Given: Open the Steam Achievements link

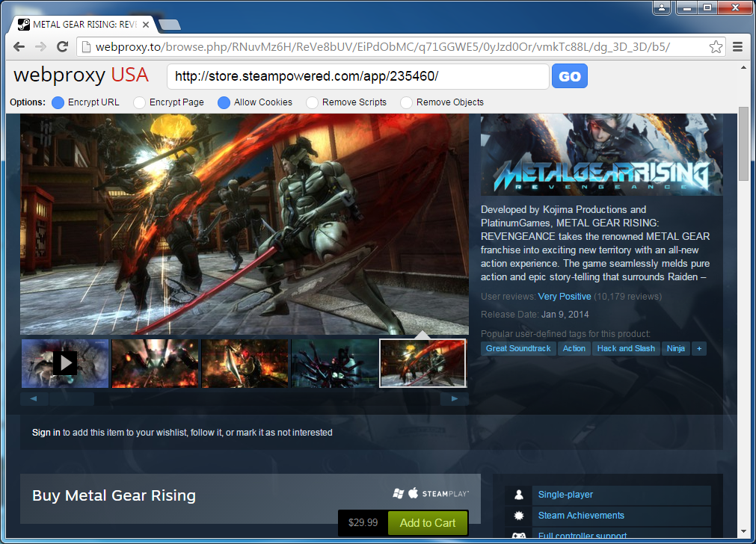Looking at the screenshot, I should [581, 515].
